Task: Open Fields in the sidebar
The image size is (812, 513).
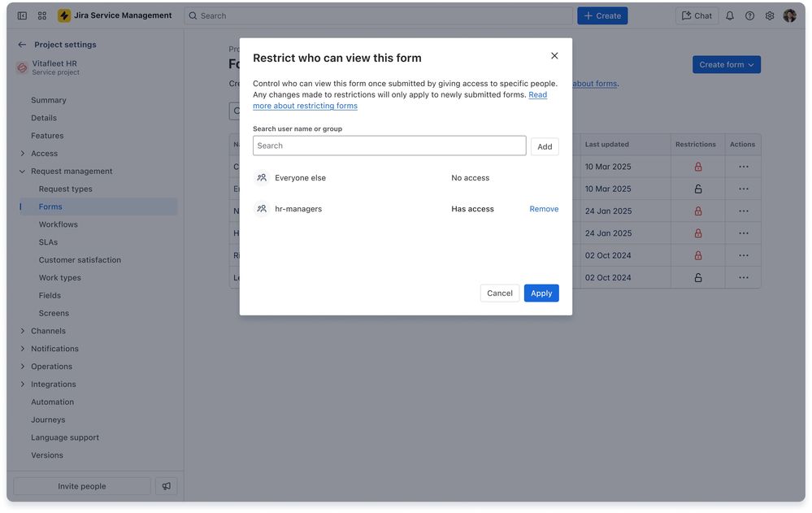Action: 50,295
